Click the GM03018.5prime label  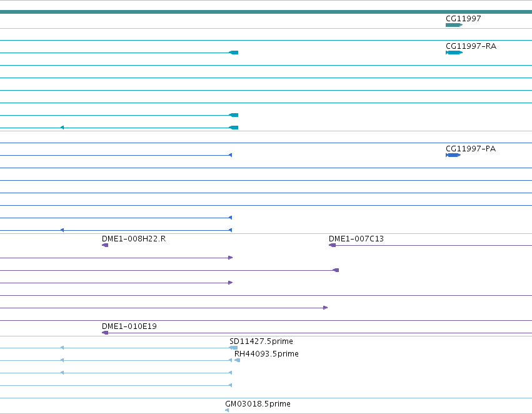(258, 404)
